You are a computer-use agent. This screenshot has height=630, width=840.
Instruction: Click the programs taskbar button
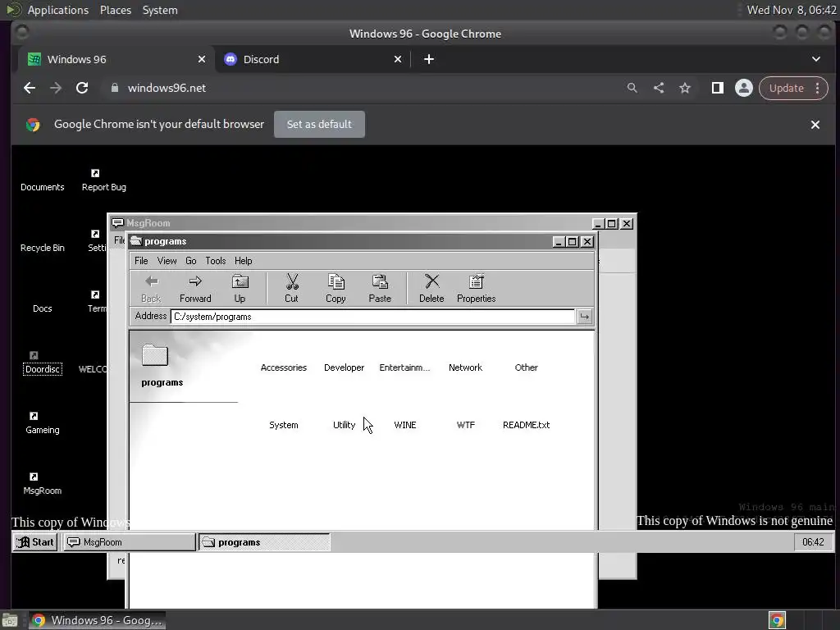[x=265, y=542]
